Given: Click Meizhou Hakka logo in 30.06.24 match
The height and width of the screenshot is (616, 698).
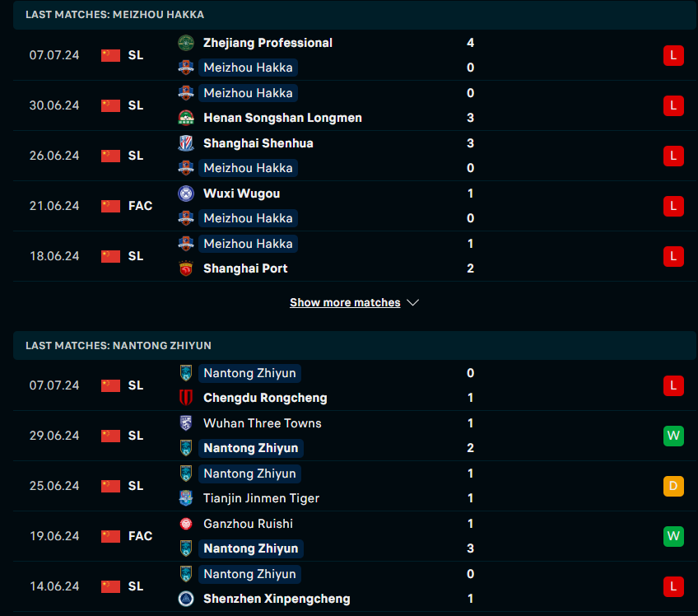Looking at the screenshot, I should 186,93.
